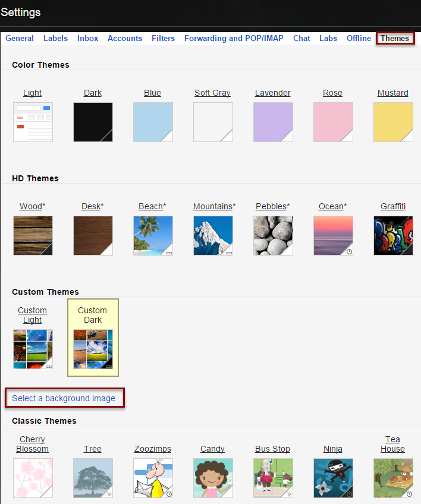Go to the Accounts tab
Screen dimensions: 421x504
125,38
